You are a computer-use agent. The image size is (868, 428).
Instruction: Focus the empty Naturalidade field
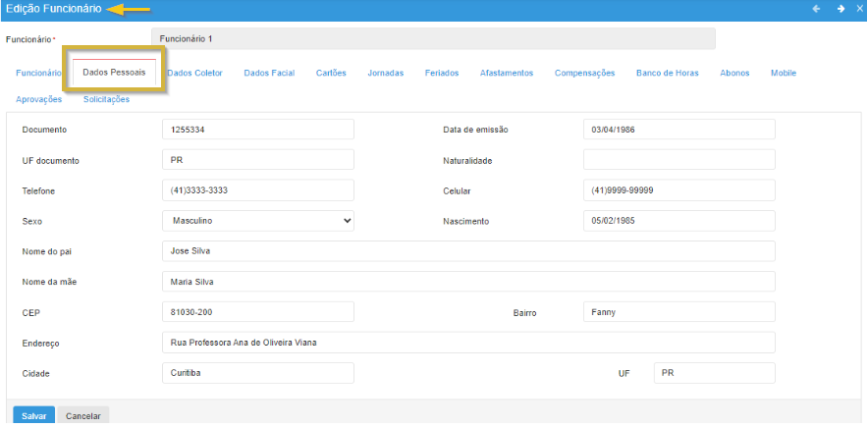pyautogui.click(x=678, y=160)
